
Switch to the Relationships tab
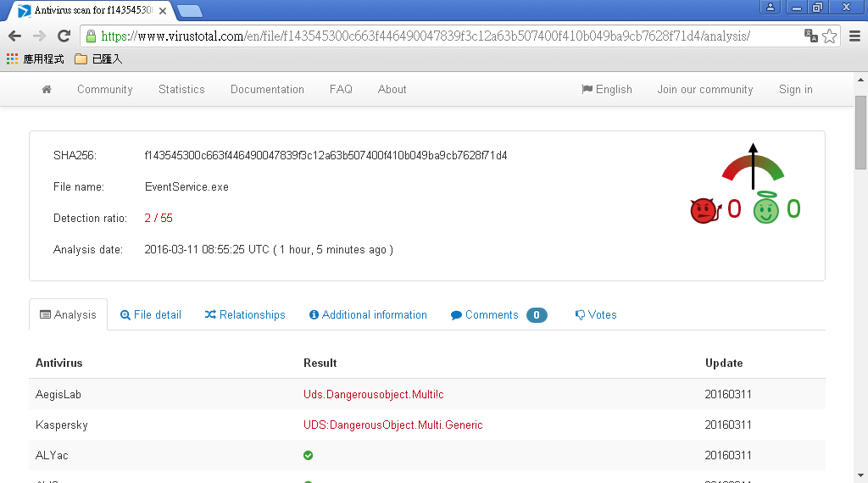245,314
